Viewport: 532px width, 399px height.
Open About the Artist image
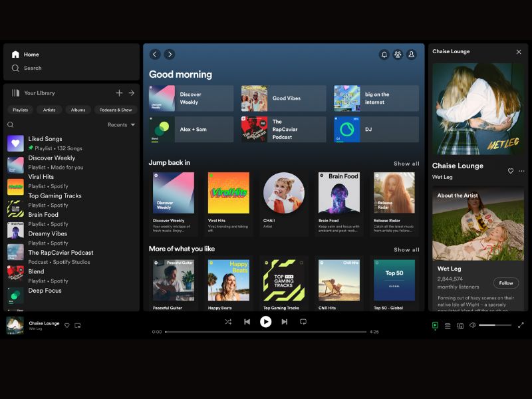point(478,224)
